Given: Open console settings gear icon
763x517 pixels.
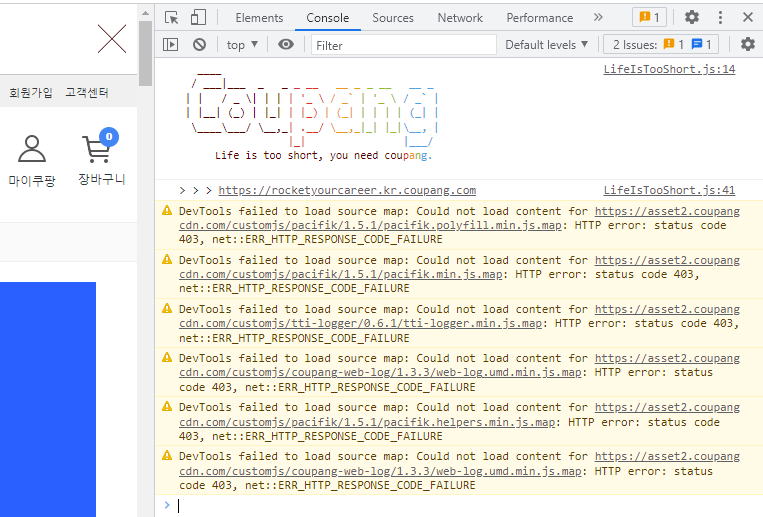Looking at the screenshot, I should tap(747, 44).
